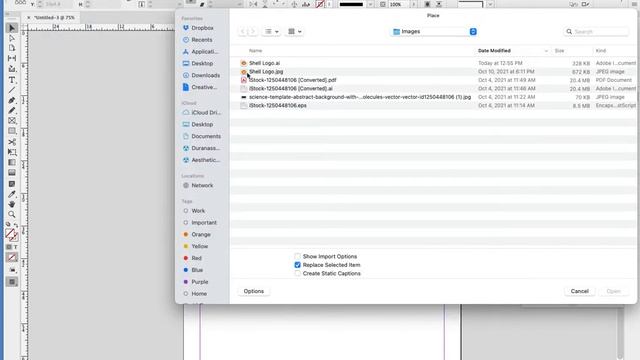Open Downloads in the sidebar

[x=202, y=76]
